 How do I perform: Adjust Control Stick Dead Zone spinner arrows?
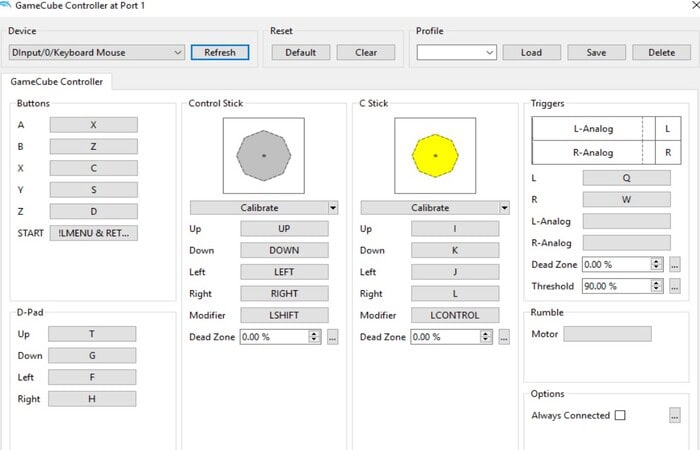click(x=314, y=337)
